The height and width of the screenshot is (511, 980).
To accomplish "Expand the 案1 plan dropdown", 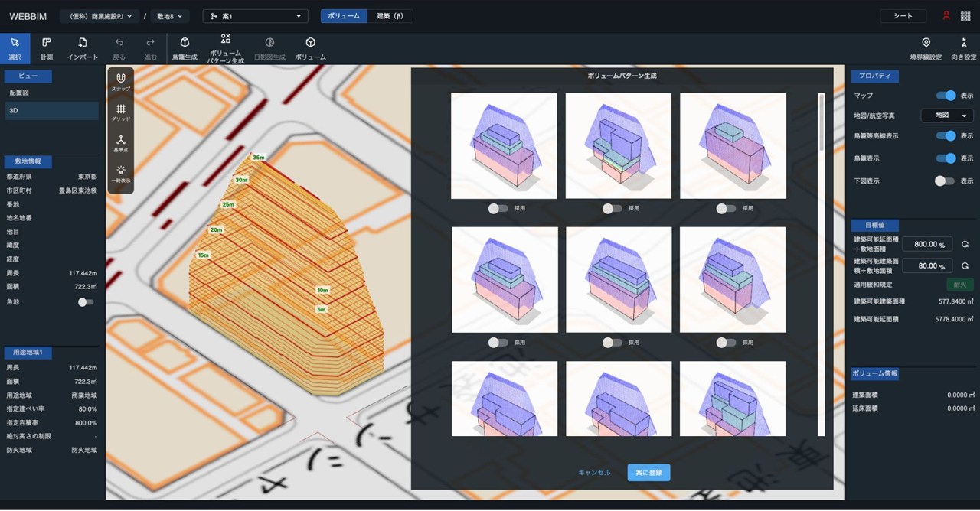I will pos(256,16).
